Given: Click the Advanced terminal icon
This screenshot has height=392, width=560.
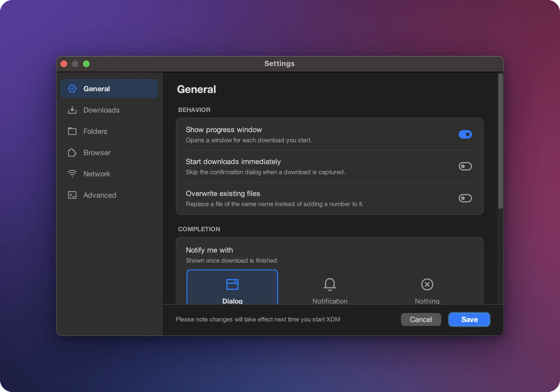Looking at the screenshot, I should (x=72, y=195).
